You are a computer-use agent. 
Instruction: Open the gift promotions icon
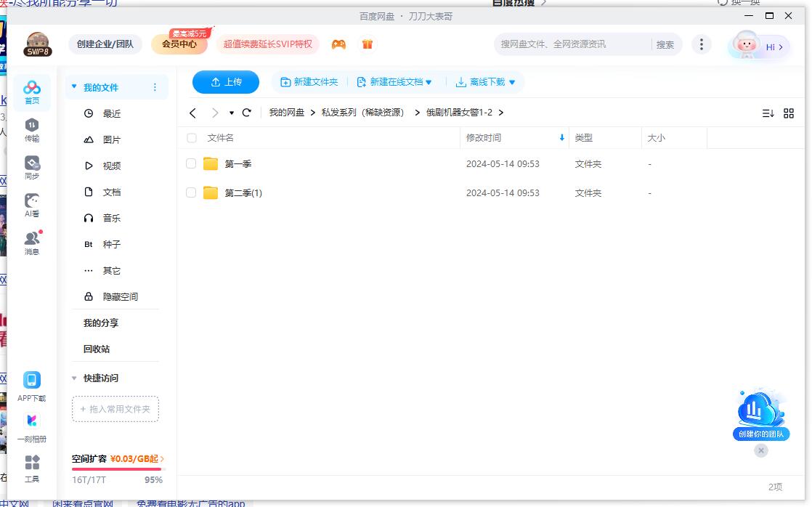[x=368, y=44]
